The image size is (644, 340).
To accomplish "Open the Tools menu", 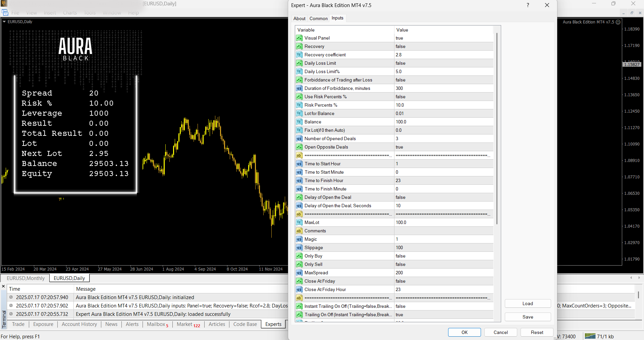I will 90,13.
